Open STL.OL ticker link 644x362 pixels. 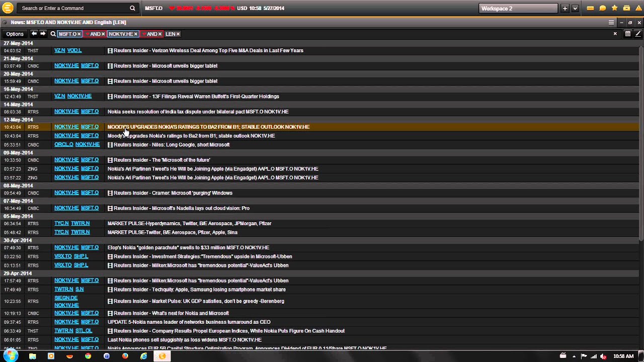84,331
